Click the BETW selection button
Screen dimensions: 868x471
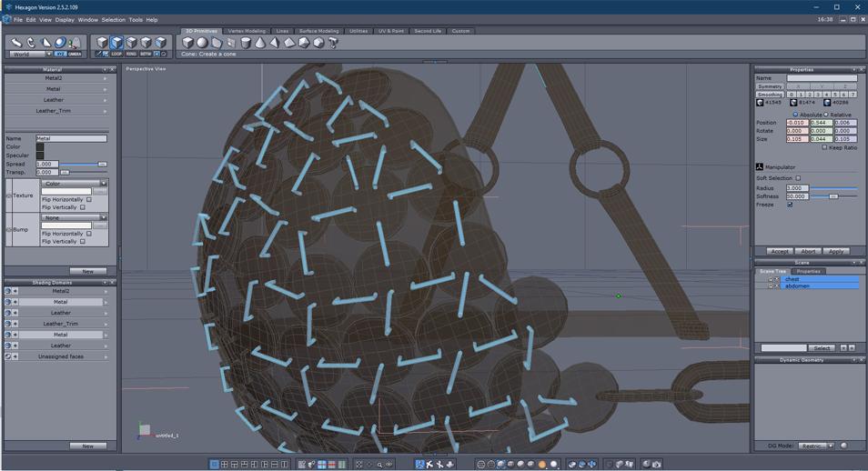145,54
